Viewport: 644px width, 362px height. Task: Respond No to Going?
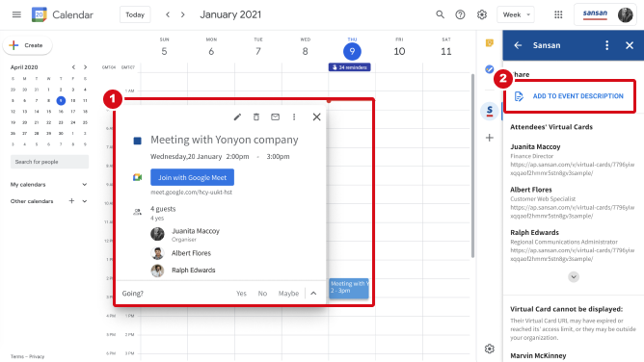click(262, 294)
